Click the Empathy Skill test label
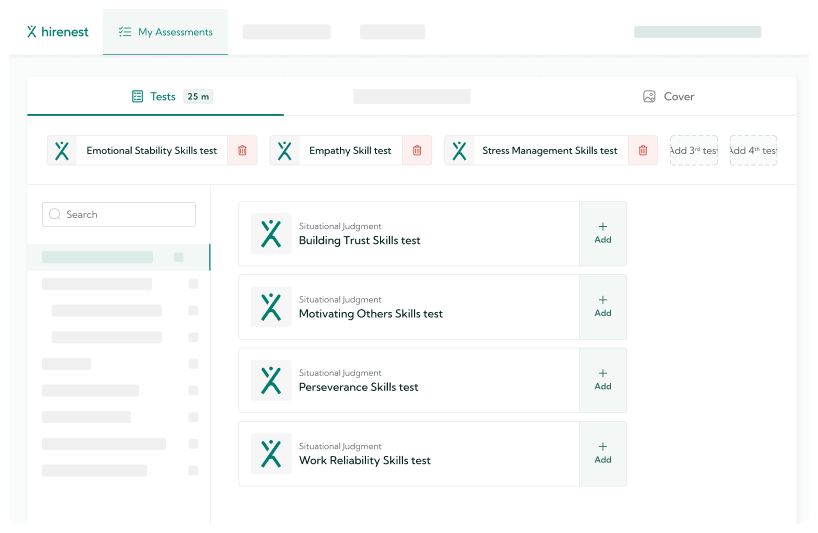Image resolution: width=818 pixels, height=533 pixels. pyautogui.click(x=350, y=151)
